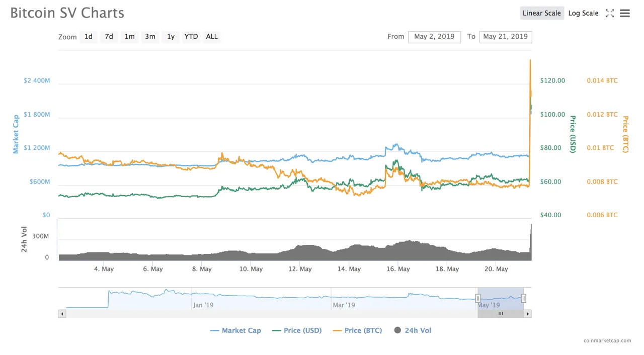Click the Jan '19 navigator label
This screenshot has width=644, height=355.
[x=204, y=305]
